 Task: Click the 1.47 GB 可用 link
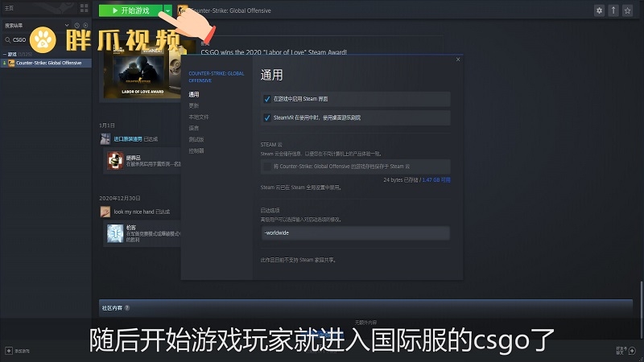tap(436, 179)
